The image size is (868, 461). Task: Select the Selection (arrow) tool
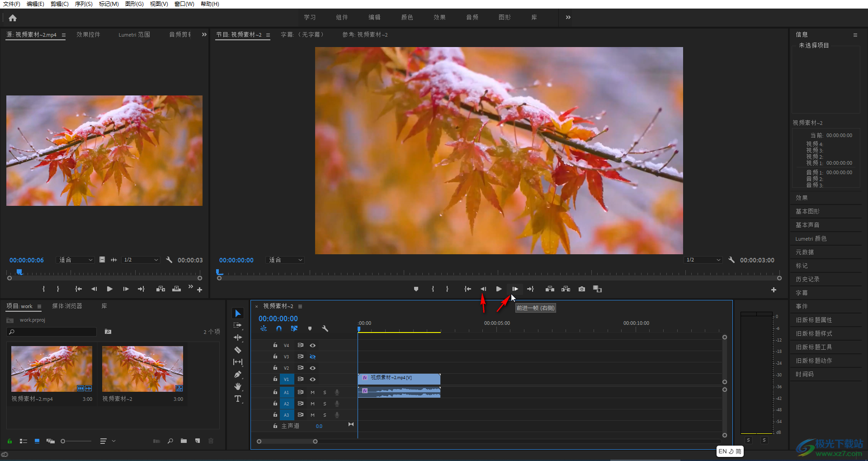click(x=238, y=313)
